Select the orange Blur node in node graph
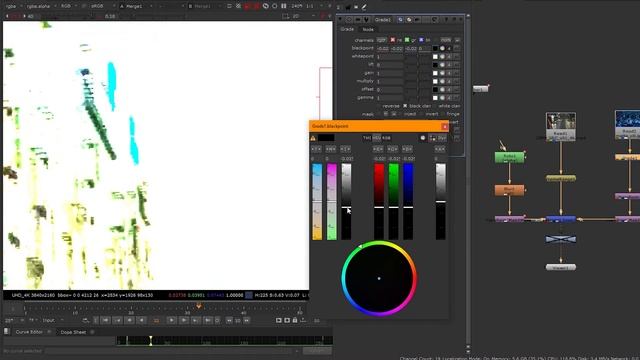 (509, 190)
